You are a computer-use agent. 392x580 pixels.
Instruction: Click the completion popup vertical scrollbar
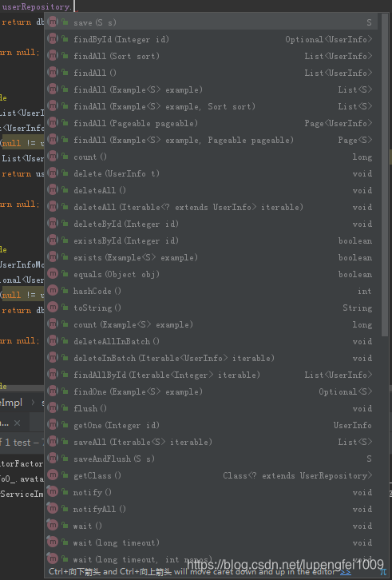[384, 175]
